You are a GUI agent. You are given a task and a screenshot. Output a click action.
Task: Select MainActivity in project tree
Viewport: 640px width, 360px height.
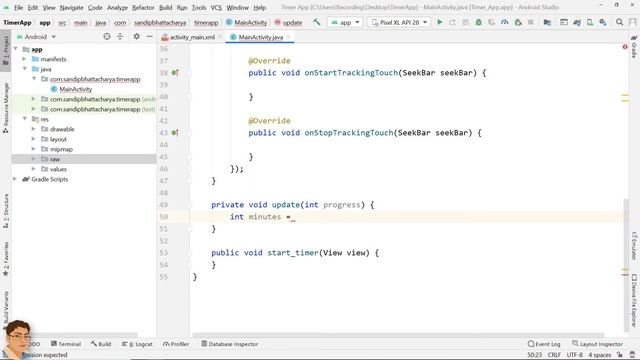pyautogui.click(x=76, y=89)
